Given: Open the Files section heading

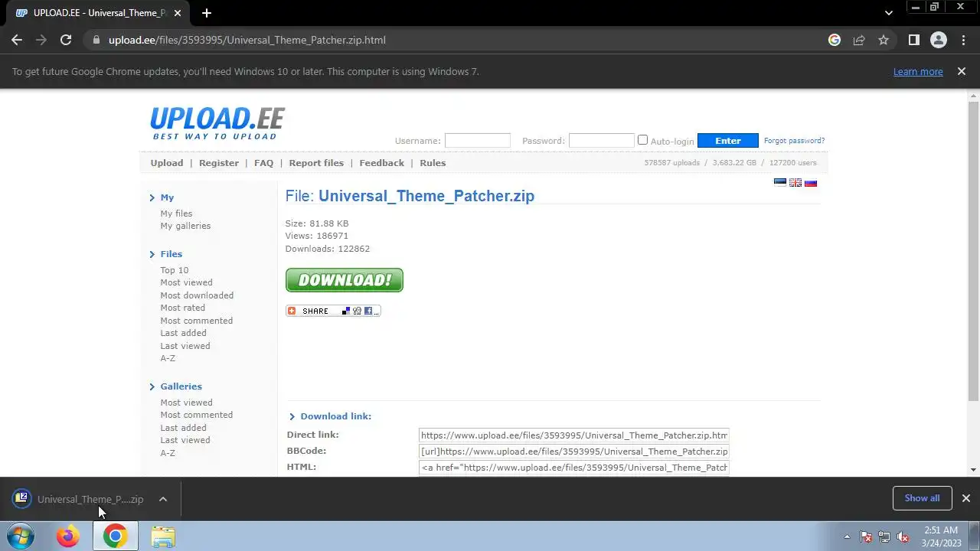Looking at the screenshot, I should click(171, 254).
